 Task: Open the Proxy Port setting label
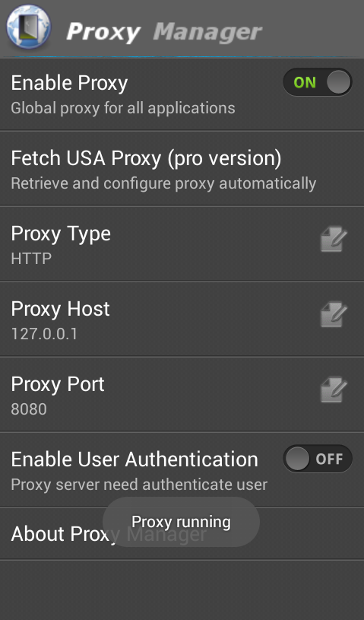(58, 384)
